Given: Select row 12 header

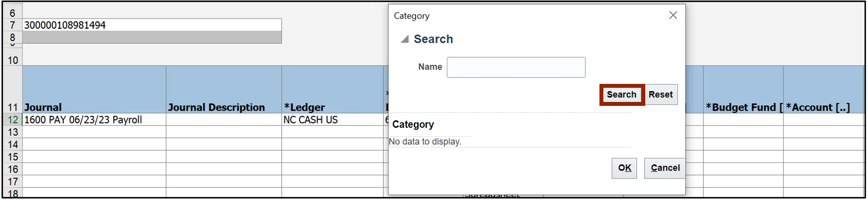Looking at the screenshot, I should click(x=13, y=120).
